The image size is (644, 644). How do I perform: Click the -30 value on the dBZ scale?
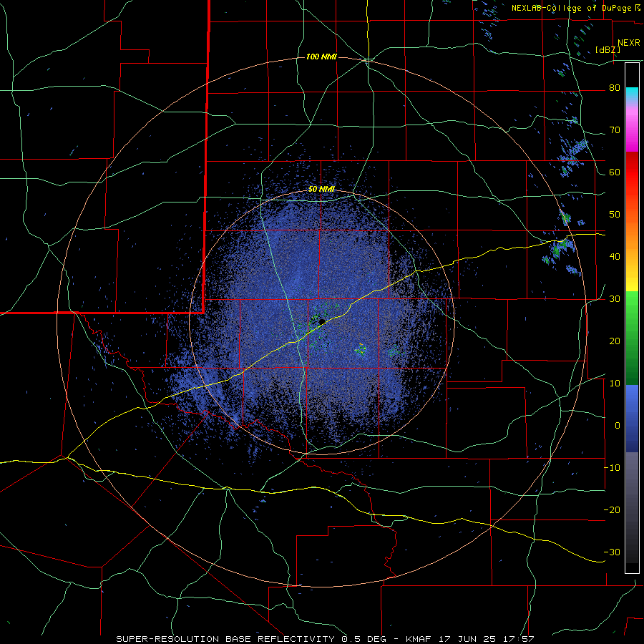(x=612, y=552)
